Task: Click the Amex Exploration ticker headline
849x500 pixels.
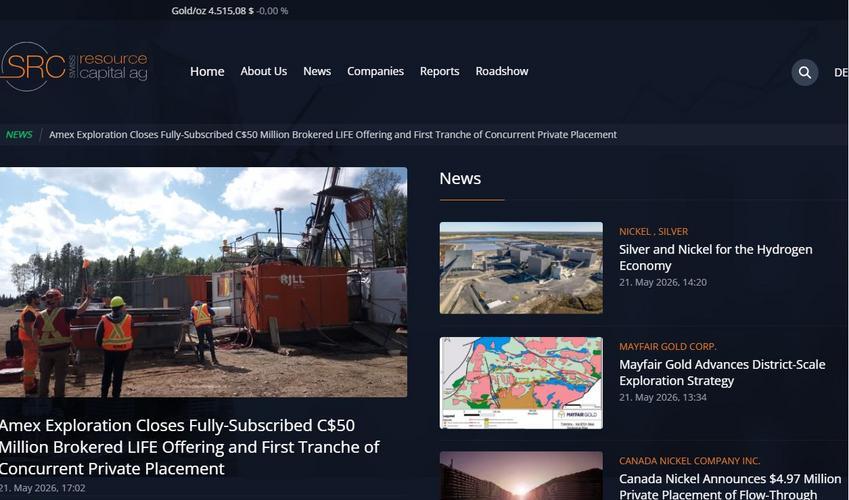Action: pos(333,135)
